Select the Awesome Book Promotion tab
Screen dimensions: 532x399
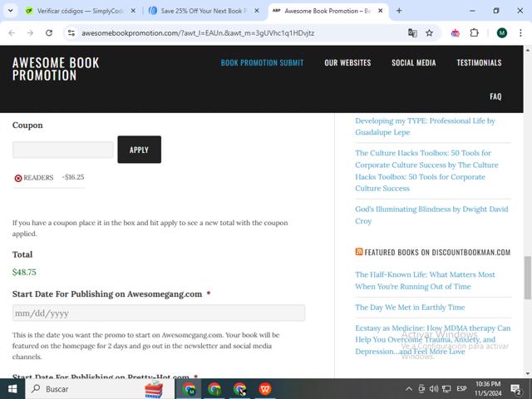pos(328,11)
